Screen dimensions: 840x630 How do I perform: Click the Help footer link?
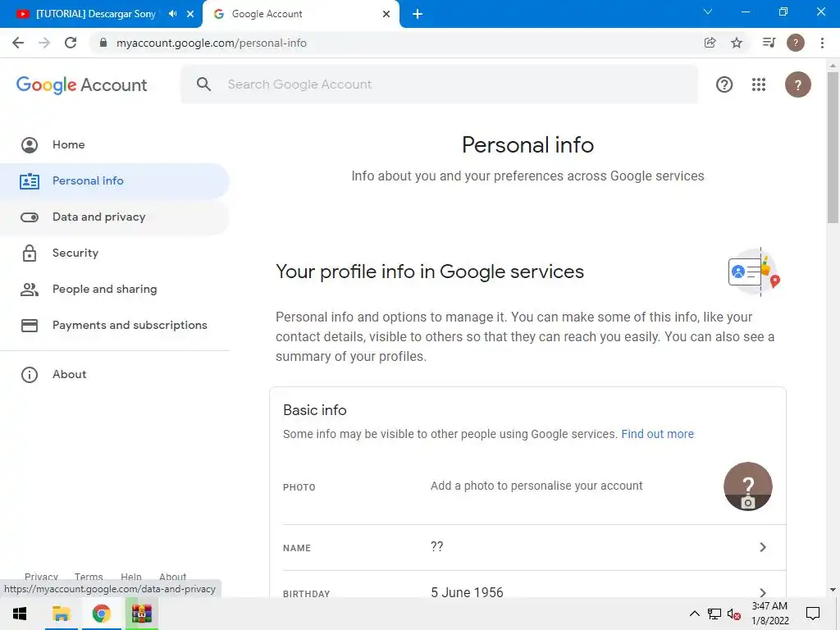131,577
